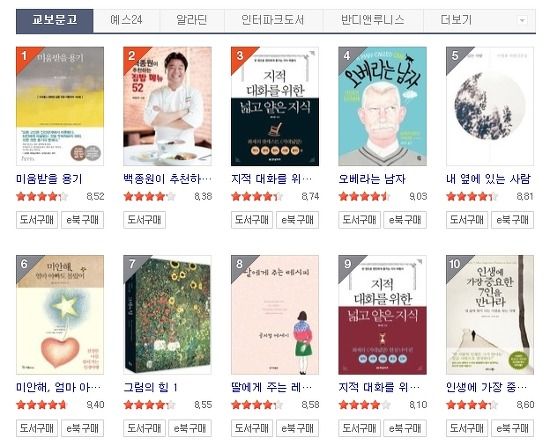Open the rank 1 미움받을 용기 cover
550x445 pixels.
point(60,106)
